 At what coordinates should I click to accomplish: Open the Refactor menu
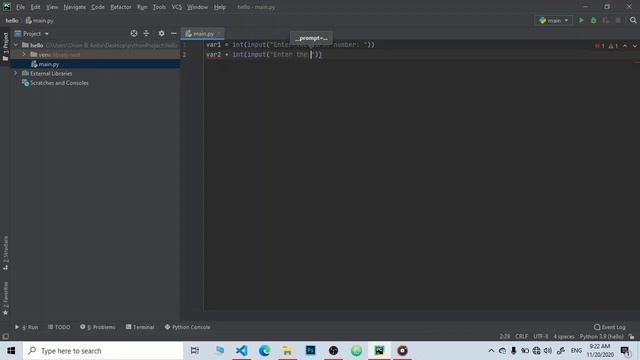click(121, 7)
